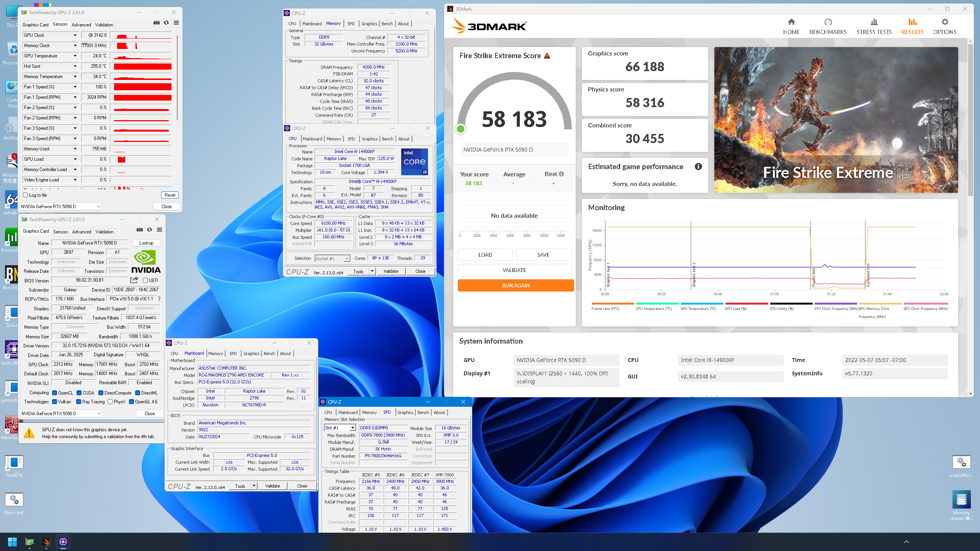Toggle the DirectML checkbox in GPU-Z

[137, 393]
